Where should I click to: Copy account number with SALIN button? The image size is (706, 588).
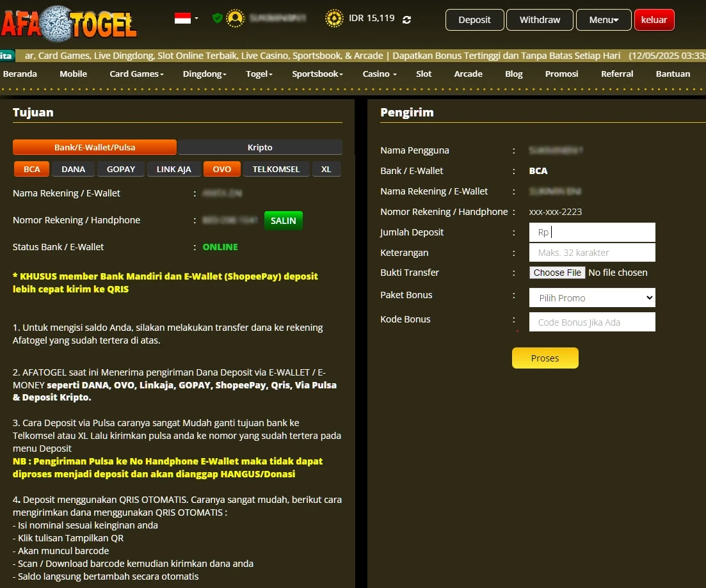283,221
